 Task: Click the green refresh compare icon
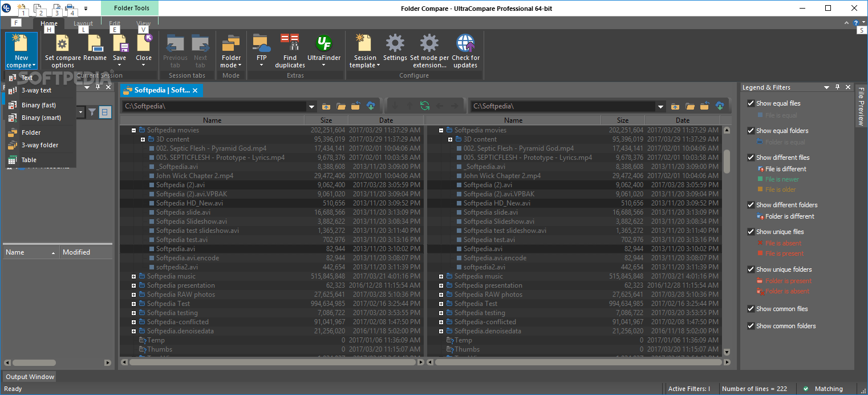(424, 106)
